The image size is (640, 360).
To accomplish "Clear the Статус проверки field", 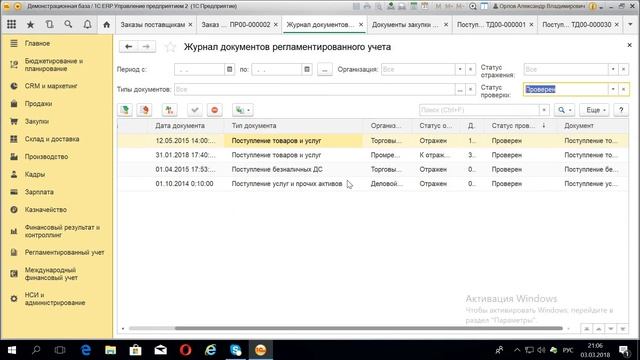I will click(623, 89).
